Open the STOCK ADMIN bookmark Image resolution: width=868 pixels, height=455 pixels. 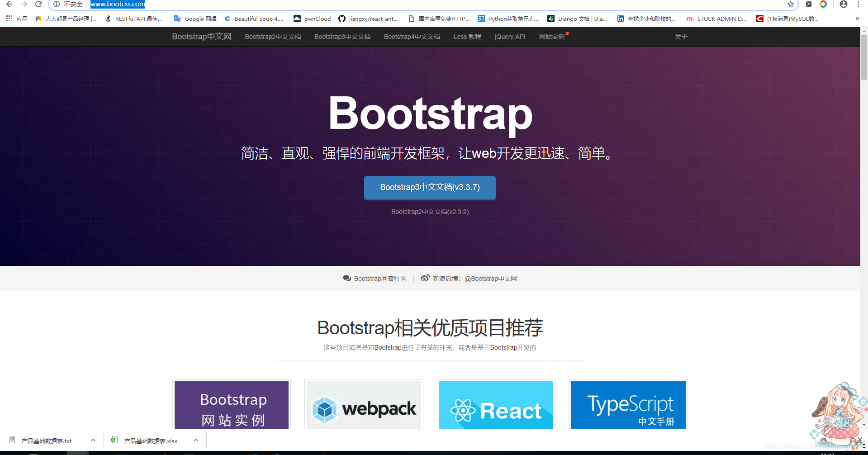click(x=716, y=19)
